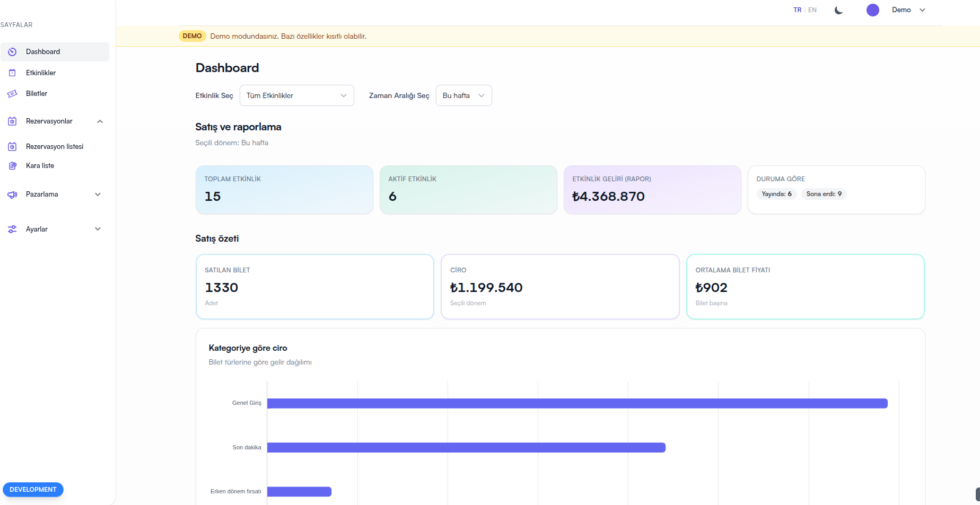Click the Son dakika revenue bar
The image size is (980, 505).
click(x=466, y=448)
